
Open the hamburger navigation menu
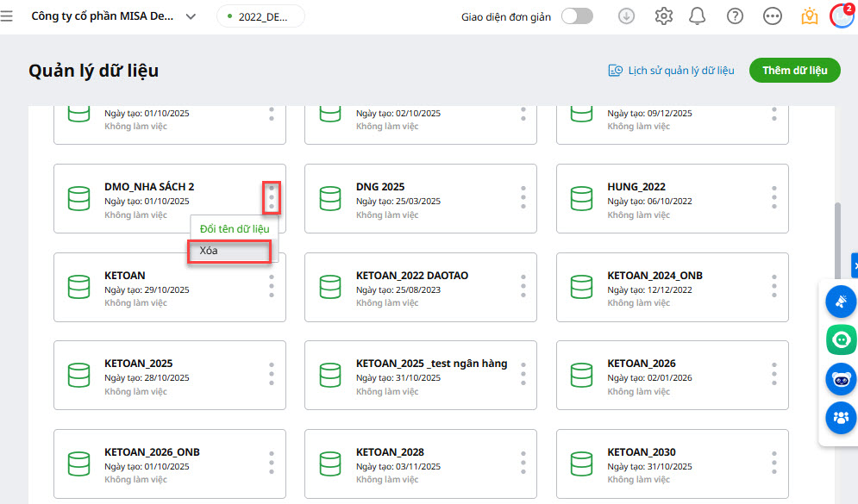point(8,16)
